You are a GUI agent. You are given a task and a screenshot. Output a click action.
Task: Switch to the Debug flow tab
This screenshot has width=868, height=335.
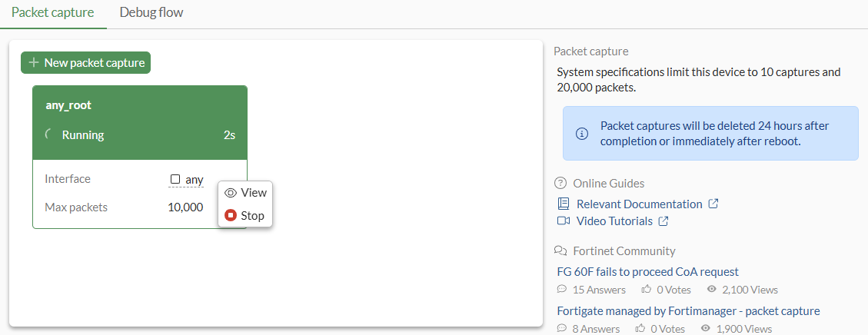point(151,13)
